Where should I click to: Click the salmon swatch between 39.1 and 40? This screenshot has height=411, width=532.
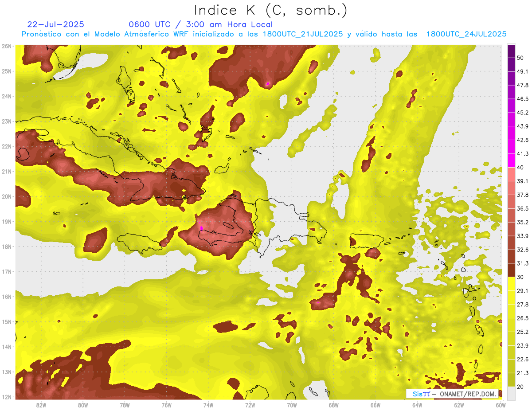pyautogui.click(x=511, y=174)
